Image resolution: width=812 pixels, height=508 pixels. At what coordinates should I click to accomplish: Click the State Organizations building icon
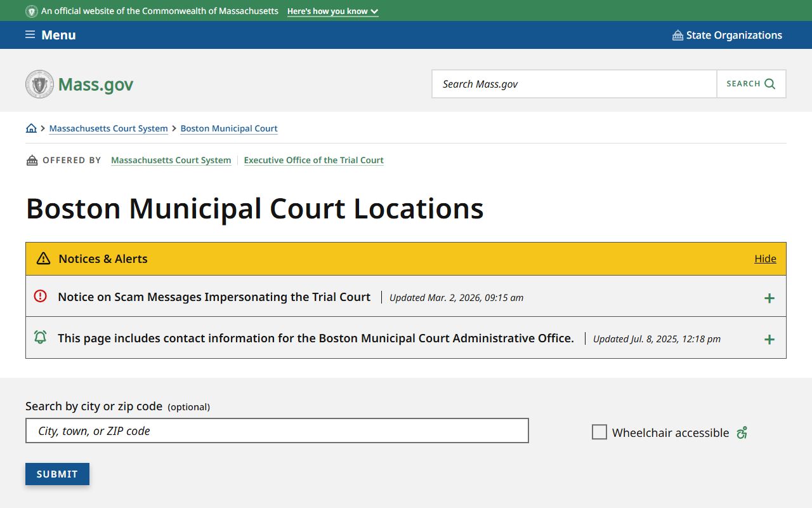pos(678,35)
